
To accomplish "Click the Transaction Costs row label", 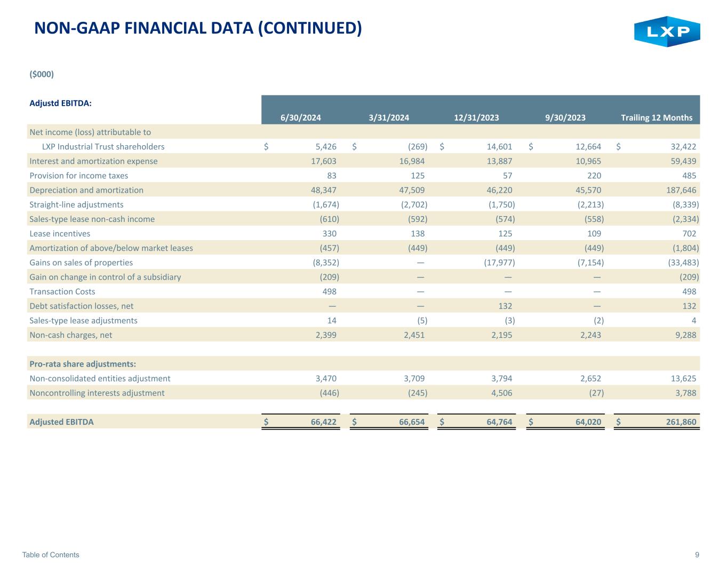I will pos(62,291).
